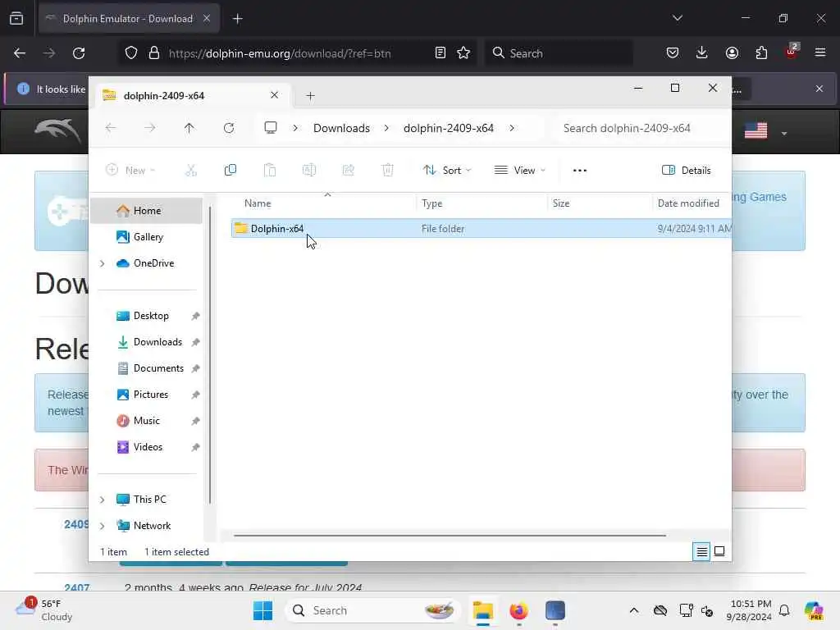
Task: Click Rename icon in Explorer toolbar
Action: click(309, 171)
